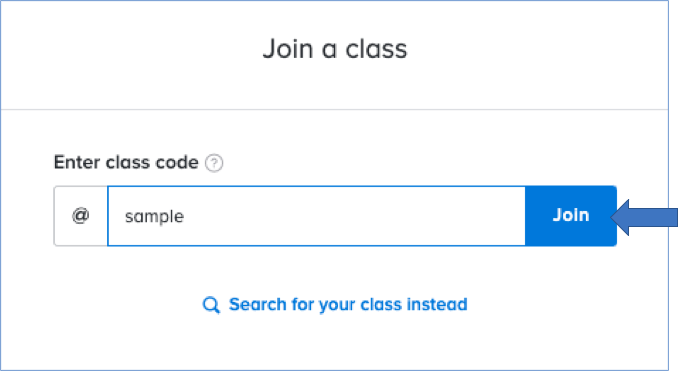The image size is (678, 371).
Task: Select the @ symbol prefix box
Action: (80, 216)
